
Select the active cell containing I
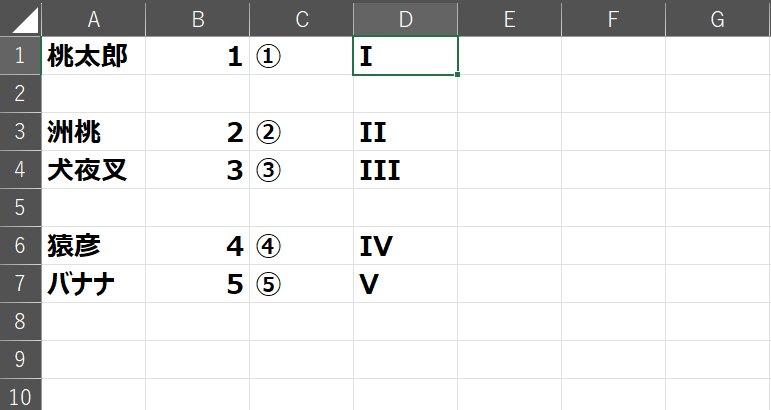point(405,56)
